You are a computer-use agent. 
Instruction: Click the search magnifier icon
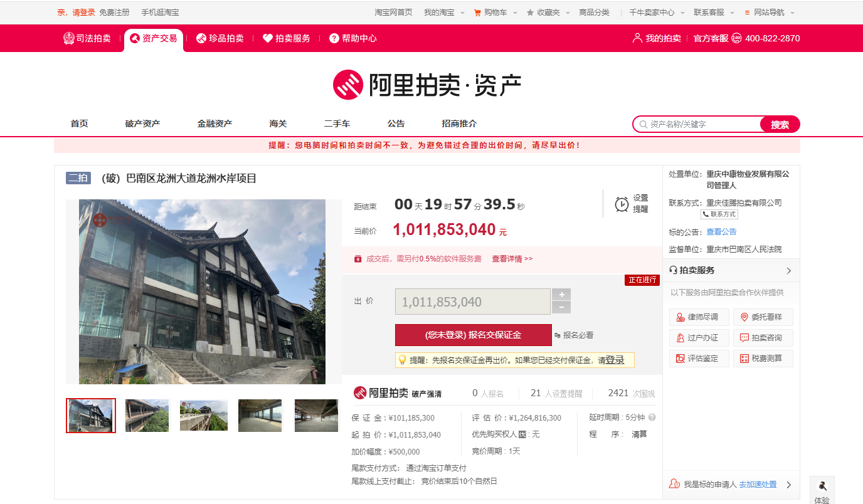click(x=643, y=125)
